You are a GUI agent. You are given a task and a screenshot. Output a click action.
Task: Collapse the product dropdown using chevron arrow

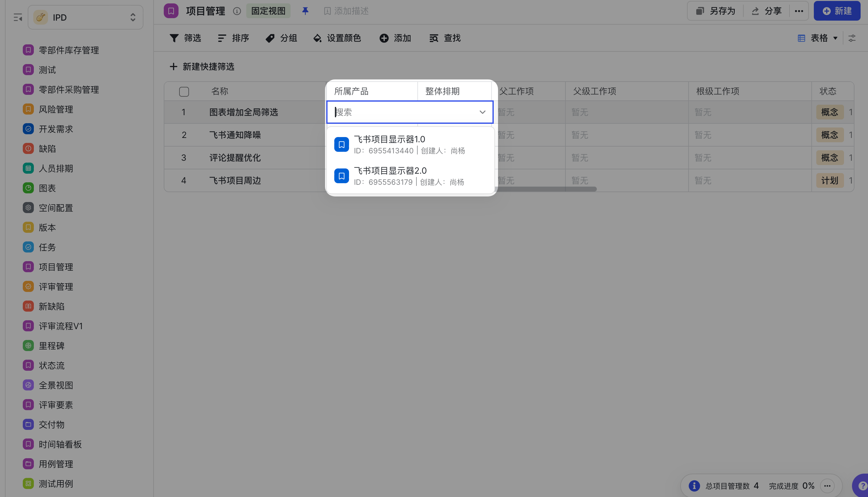pyautogui.click(x=482, y=112)
